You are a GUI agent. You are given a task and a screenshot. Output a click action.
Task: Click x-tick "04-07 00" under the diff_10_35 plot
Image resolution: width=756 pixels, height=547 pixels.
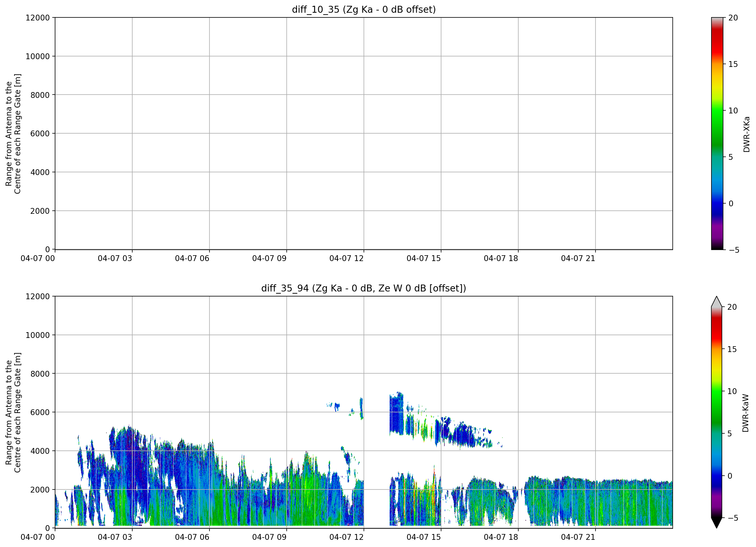point(38,259)
